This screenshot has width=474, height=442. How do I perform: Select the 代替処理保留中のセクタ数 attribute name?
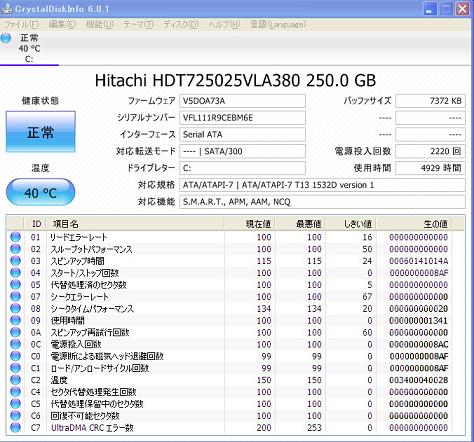point(97,404)
